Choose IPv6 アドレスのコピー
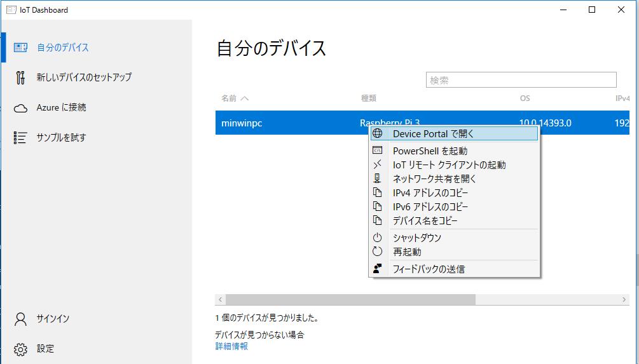 point(455,206)
